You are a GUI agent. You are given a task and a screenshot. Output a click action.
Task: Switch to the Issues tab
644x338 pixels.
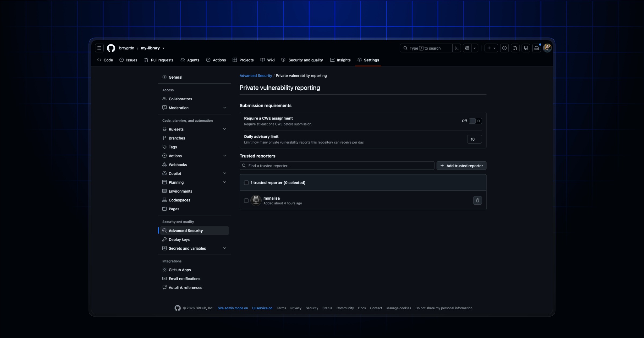point(128,60)
